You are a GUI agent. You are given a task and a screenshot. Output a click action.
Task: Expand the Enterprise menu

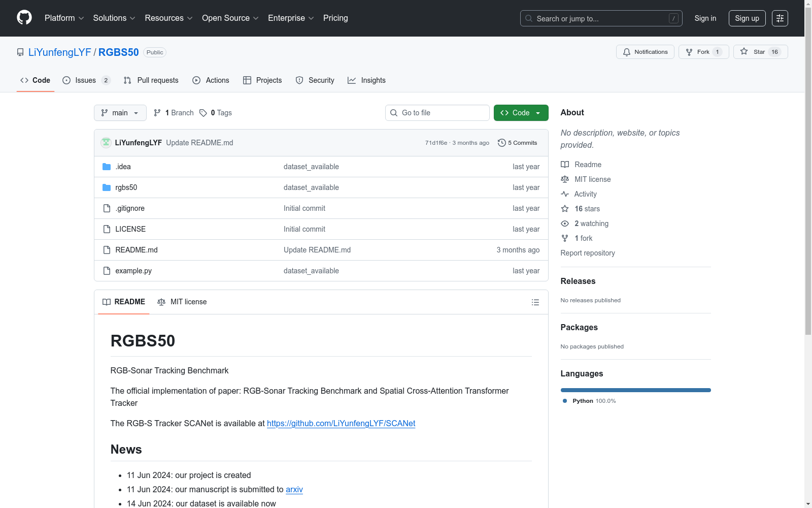291,18
